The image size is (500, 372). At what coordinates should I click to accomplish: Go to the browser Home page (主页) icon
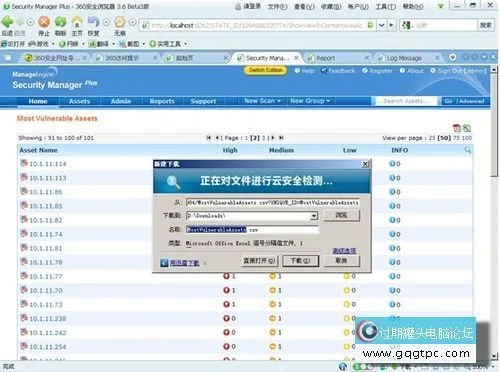click(77, 22)
